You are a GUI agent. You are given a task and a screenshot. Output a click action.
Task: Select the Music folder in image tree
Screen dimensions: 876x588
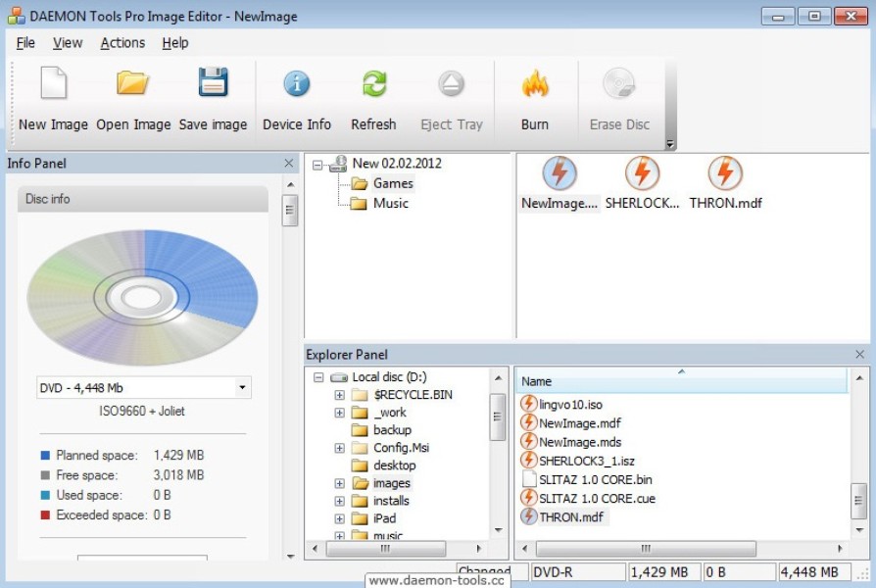click(x=390, y=204)
